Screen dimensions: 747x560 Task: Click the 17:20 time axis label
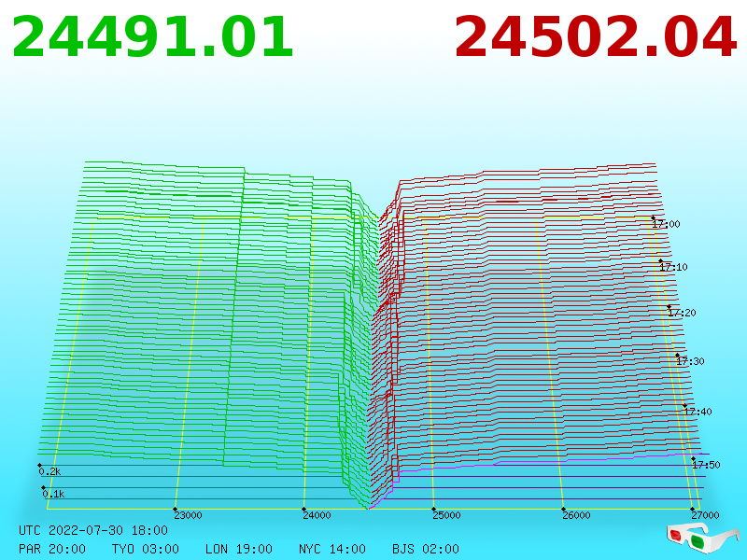[x=682, y=313]
